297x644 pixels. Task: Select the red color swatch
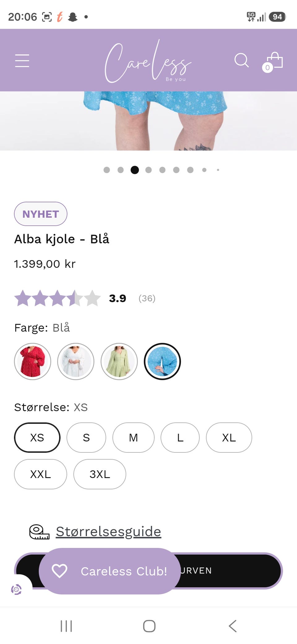click(32, 361)
